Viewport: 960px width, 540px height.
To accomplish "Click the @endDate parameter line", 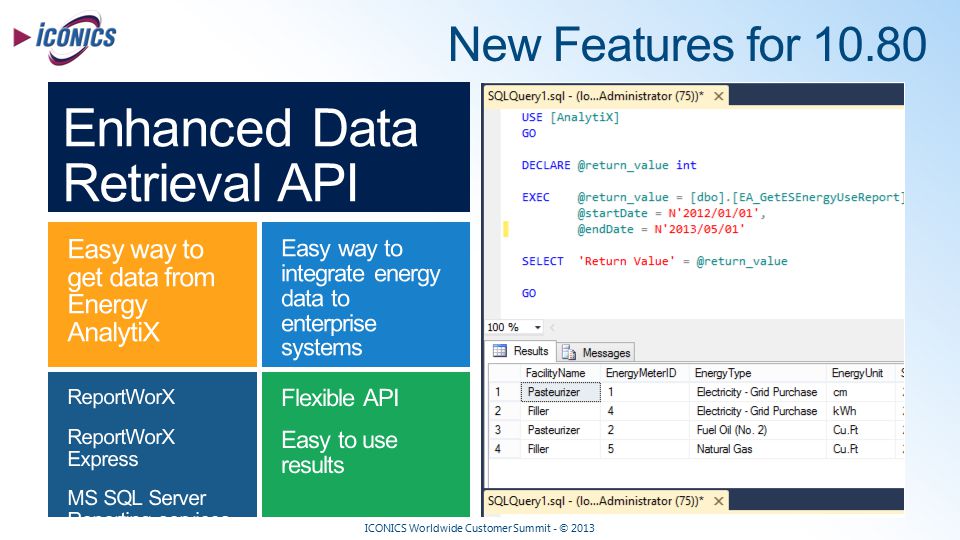I will click(x=661, y=229).
